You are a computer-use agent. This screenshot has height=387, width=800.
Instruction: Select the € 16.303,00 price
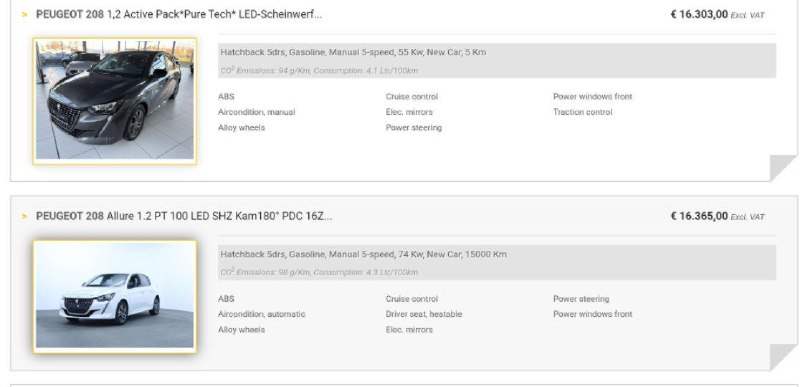pyautogui.click(x=699, y=14)
